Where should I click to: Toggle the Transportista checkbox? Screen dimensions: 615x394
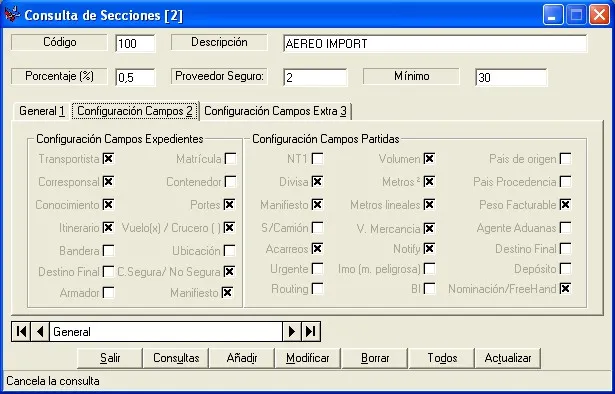pyautogui.click(x=109, y=159)
